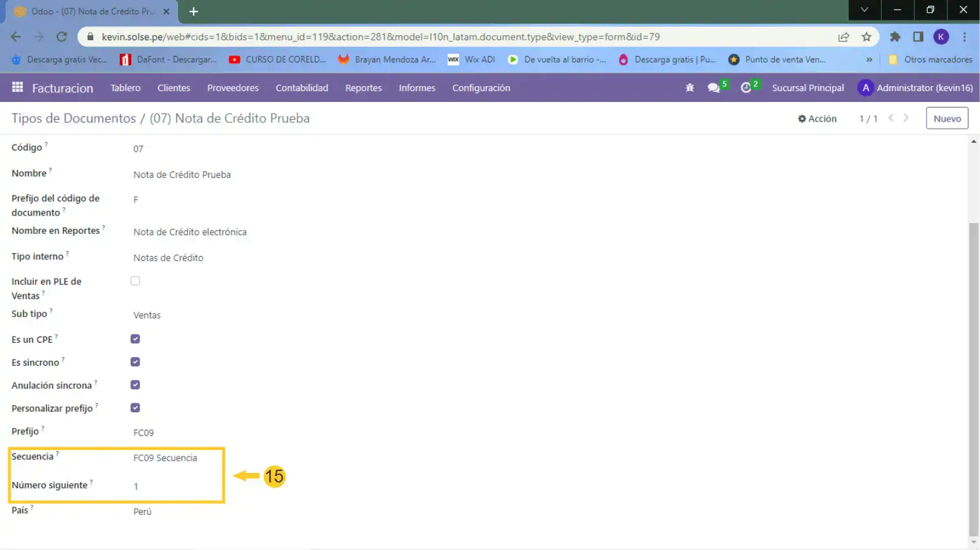980x550 pixels.
Task: Open the Otros marcadores folder
Action: point(930,59)
